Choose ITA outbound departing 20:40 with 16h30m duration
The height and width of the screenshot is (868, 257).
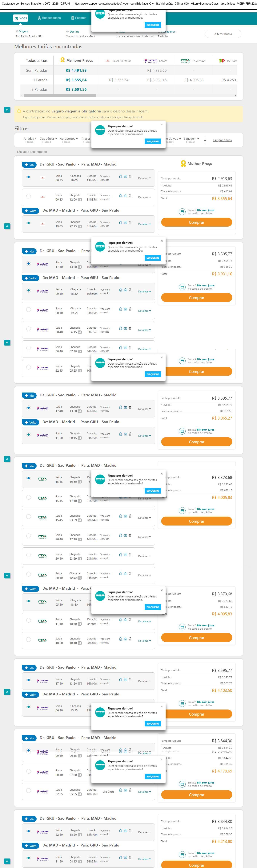[x=28, y=536]
